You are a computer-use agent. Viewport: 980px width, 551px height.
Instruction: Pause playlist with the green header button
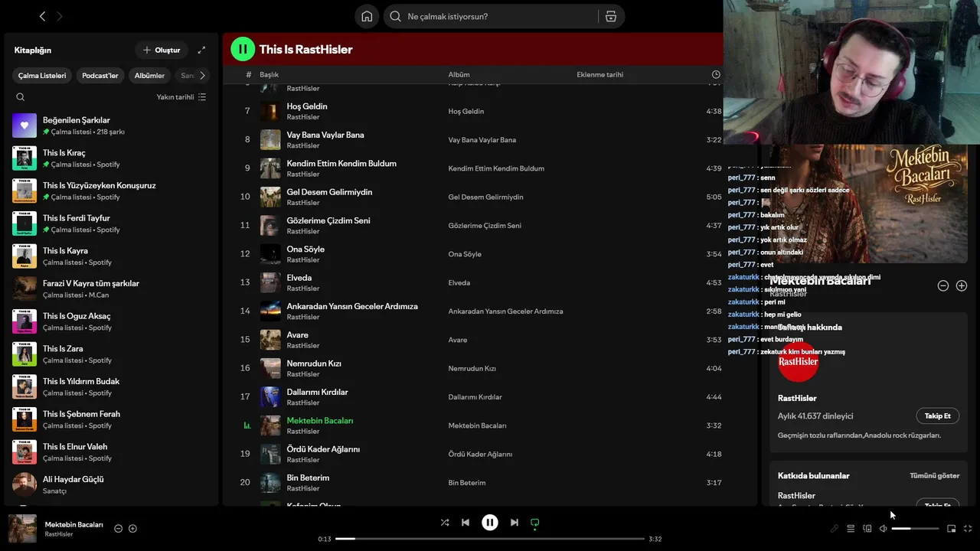point(243,49)
